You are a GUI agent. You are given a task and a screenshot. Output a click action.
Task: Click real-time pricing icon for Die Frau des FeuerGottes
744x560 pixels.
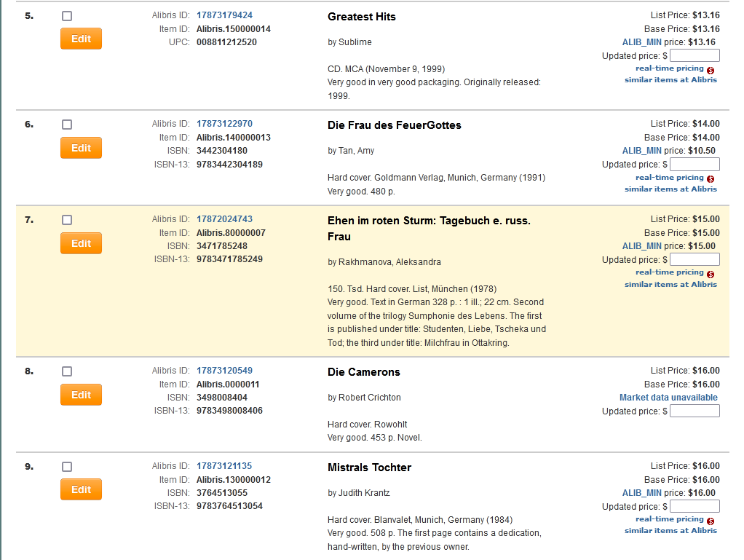pos(710,179)
